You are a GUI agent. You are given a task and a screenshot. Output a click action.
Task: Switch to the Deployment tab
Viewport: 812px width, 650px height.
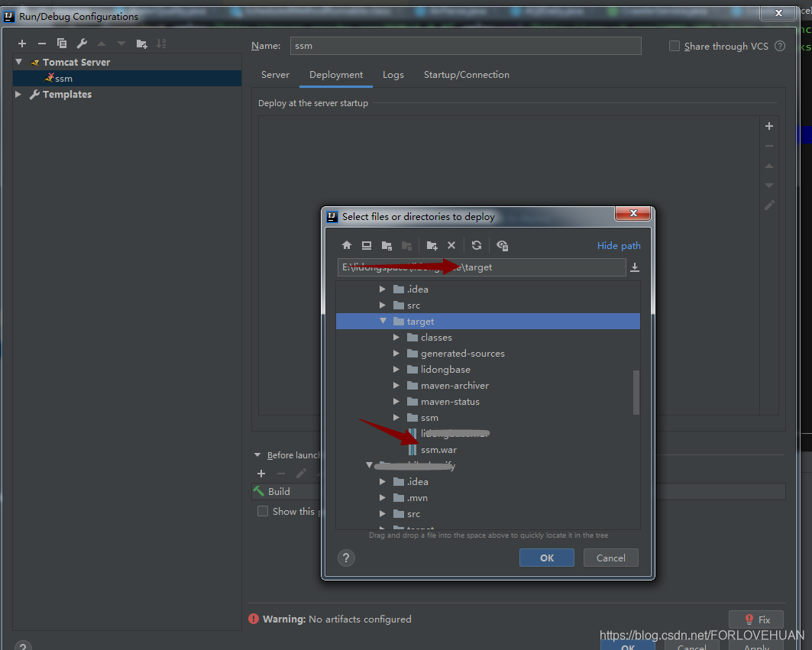tap(336, 75)
